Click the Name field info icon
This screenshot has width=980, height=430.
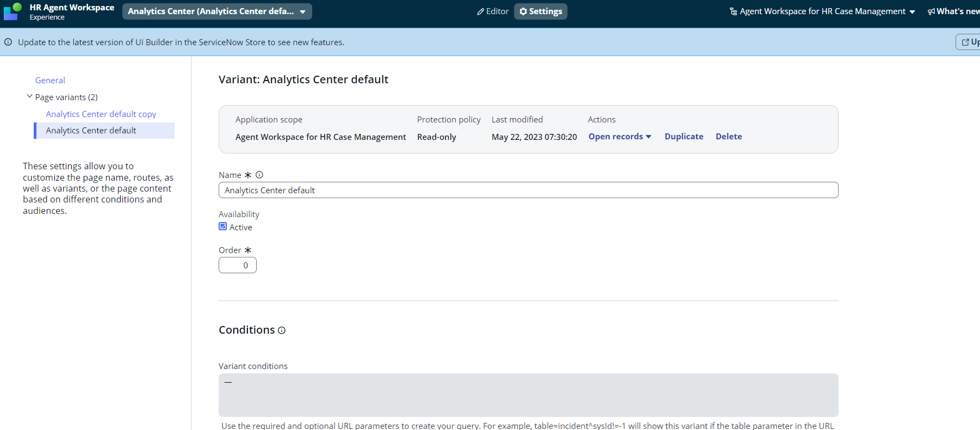coord(259,175)
